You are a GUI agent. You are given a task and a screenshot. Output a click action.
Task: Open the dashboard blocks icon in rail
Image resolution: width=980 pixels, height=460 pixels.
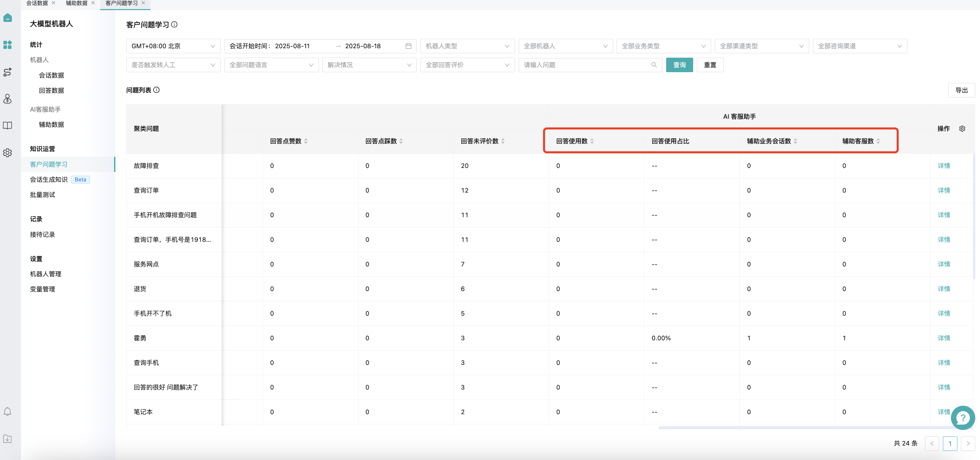[8, 45]
